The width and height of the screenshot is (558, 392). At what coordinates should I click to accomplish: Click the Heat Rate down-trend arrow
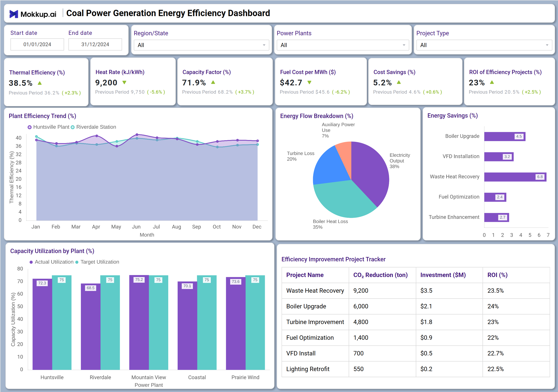[124, 83]
